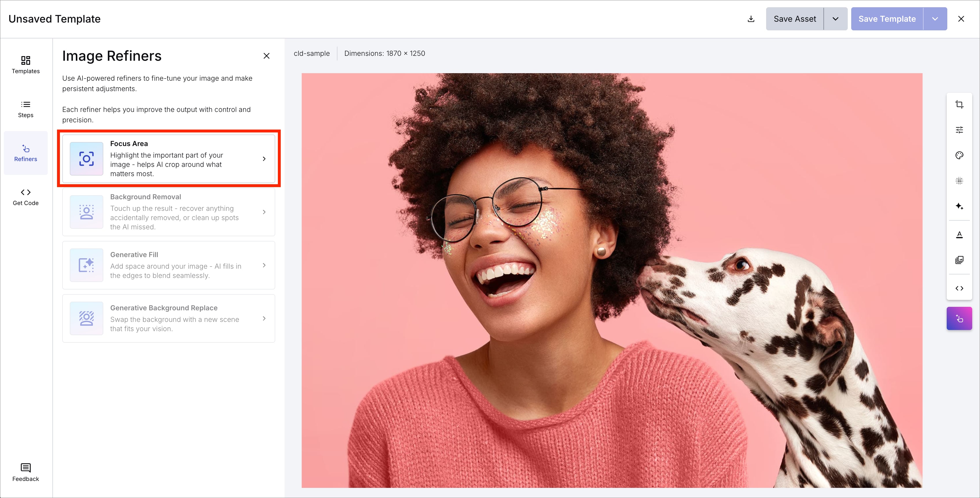Open the Generative Fill refiner card
This screenshot has height=498, width=980.
click(168, 265)
